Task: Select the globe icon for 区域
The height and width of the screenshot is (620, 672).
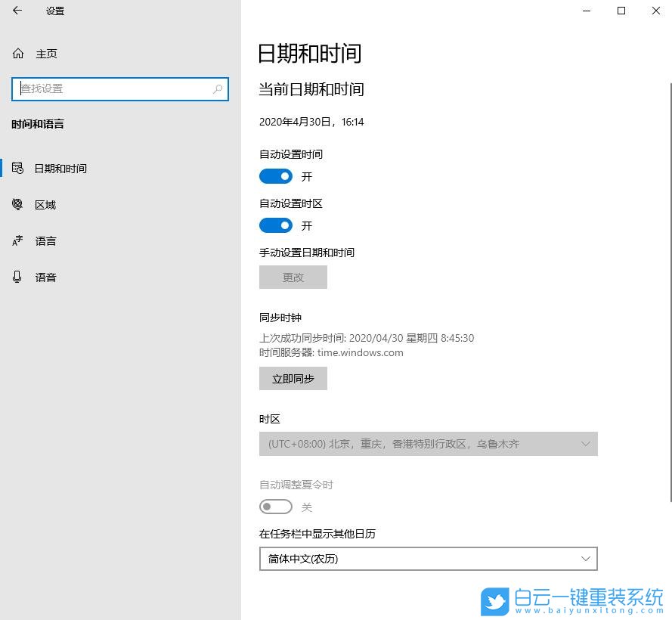Action: click(x=18, y=204)
